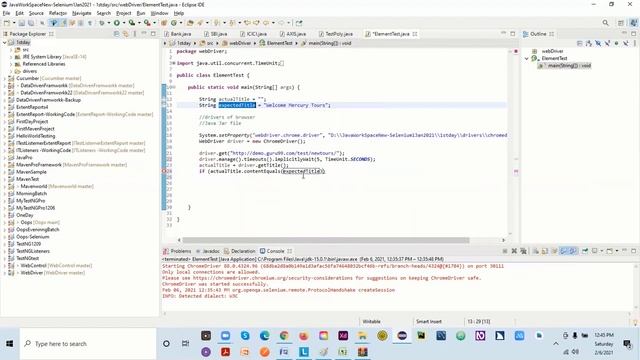Select webDriver package in Outline
Viewport: 640px width, 360px height.
(x=552, y=51)
